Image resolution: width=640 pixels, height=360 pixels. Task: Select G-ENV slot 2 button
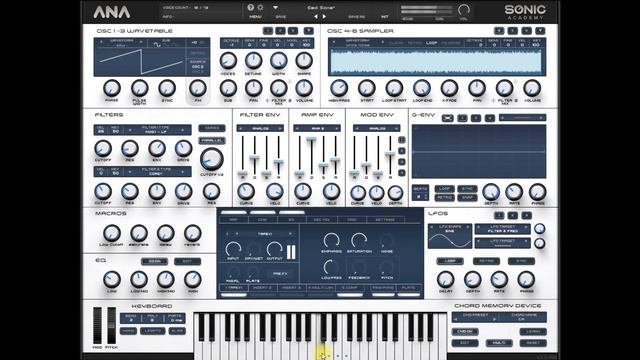(x=476, y=118)
